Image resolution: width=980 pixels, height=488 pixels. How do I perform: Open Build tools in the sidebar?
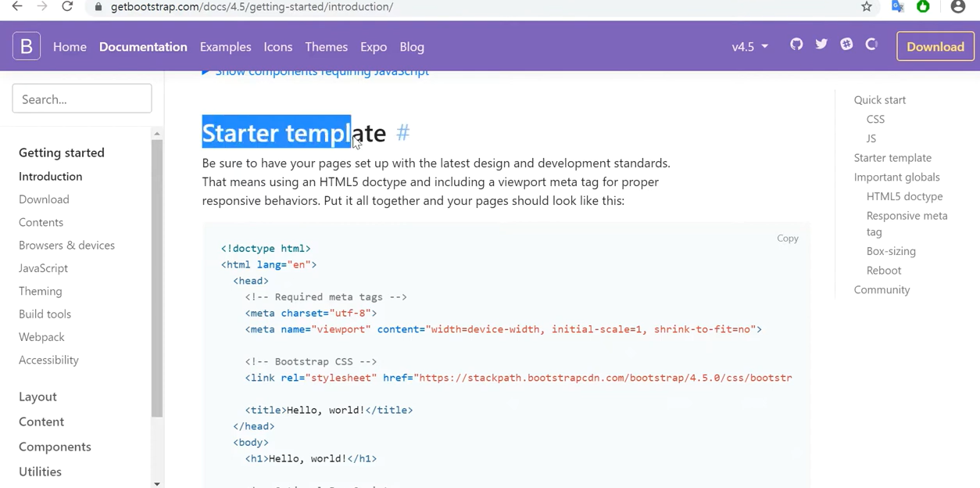[45, 314]
